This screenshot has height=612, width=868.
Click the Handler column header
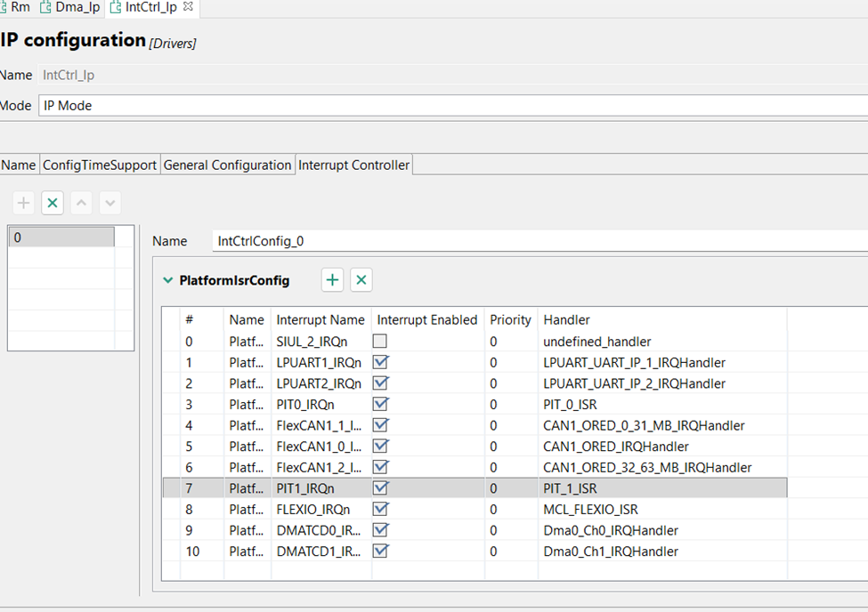(x=661, y=320)
